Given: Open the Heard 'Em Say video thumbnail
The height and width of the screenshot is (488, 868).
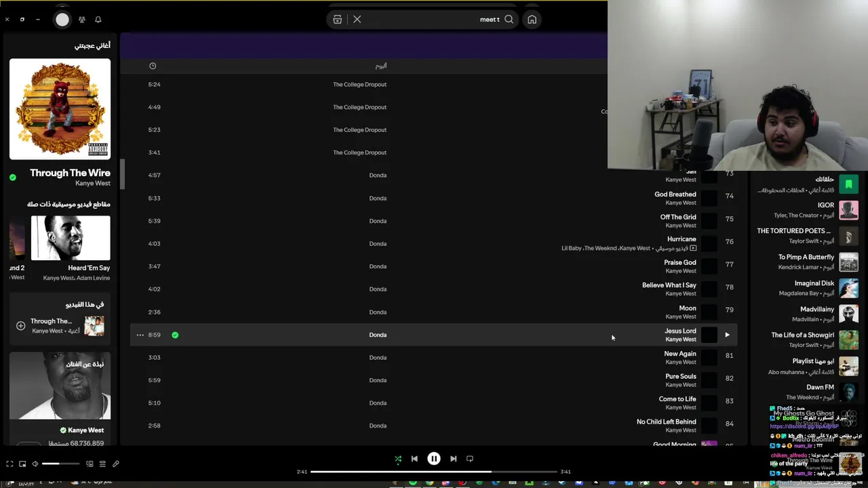Looking at the screenshot, I should [71, 238].
